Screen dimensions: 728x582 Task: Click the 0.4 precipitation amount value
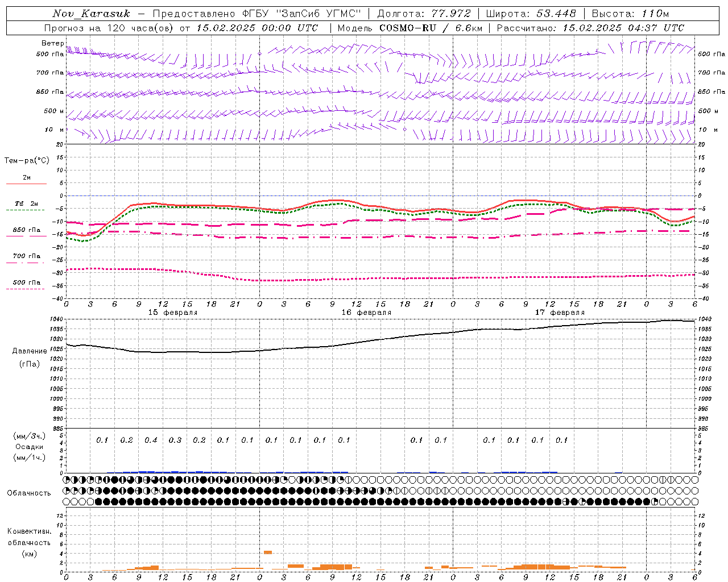[x=151, y=440]
